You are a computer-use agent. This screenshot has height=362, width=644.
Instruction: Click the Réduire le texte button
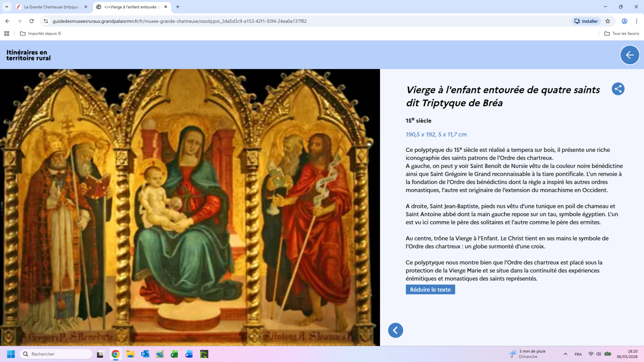[430, 289]
